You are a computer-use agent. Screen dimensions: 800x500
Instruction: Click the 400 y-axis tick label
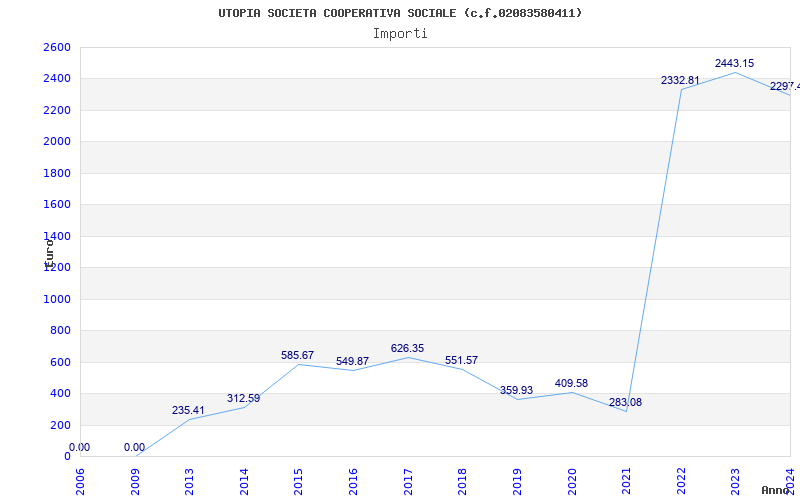click(x=60, y=394)
